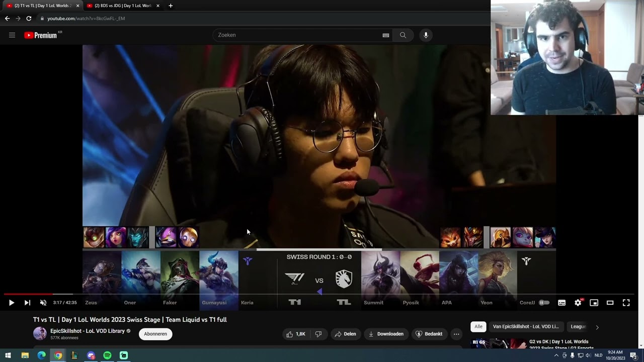
Task: Toggle theater mode view
Action: 610,303
